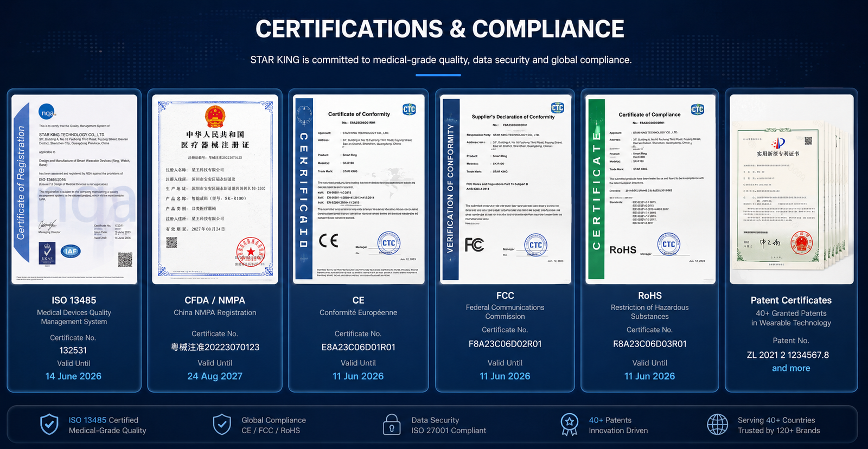
Task: Click 'Trusted by 120+ Brands' footer text
Action: [779, 431]
